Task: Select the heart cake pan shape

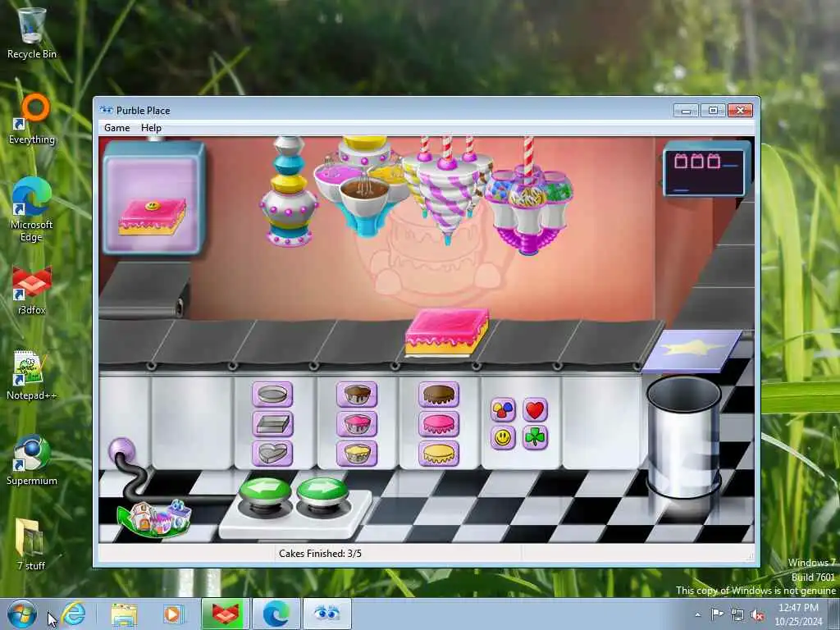Action: coord(272,453)
